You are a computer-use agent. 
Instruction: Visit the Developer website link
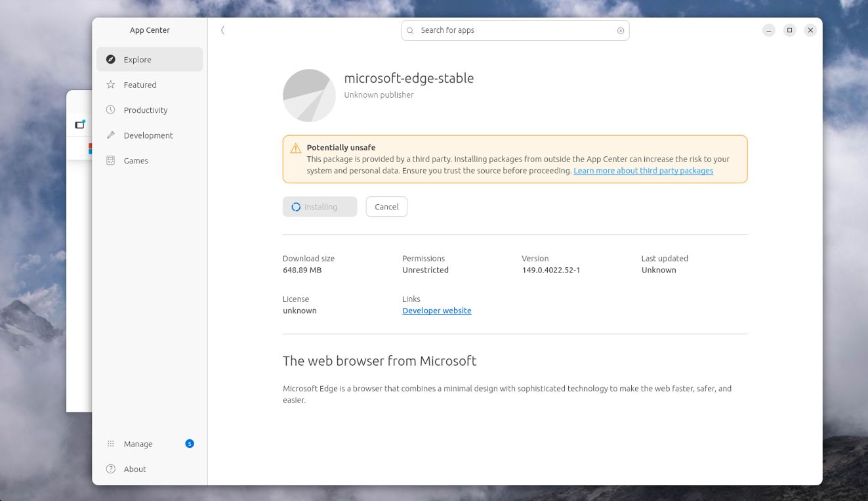pyautogui.click(x=437, y=311)
